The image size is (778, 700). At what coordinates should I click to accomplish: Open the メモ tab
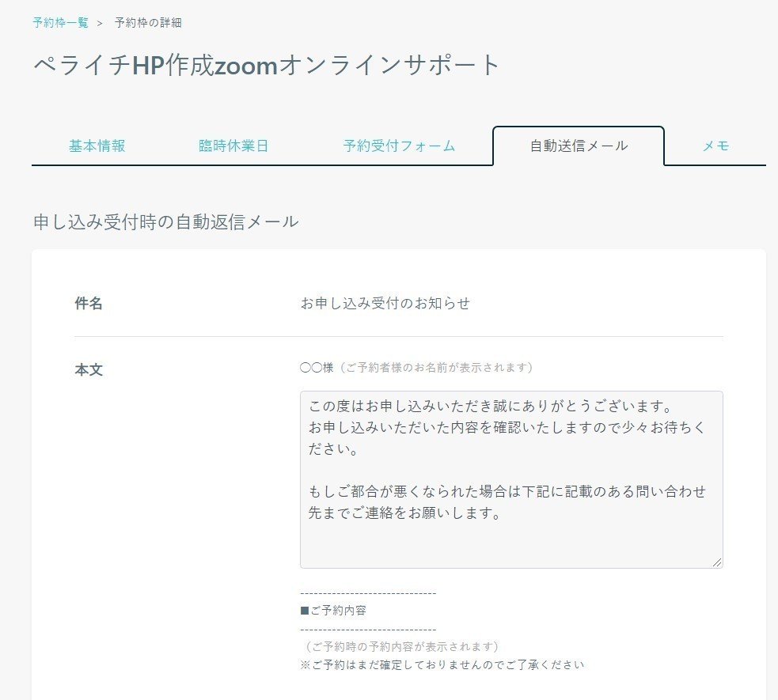pos(715,146)
